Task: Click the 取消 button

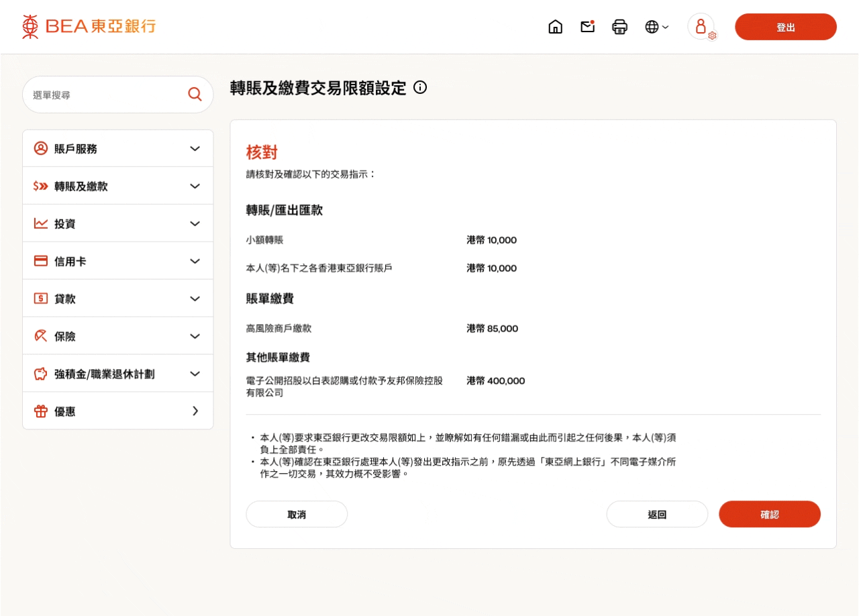Action: tap(297, 515)
